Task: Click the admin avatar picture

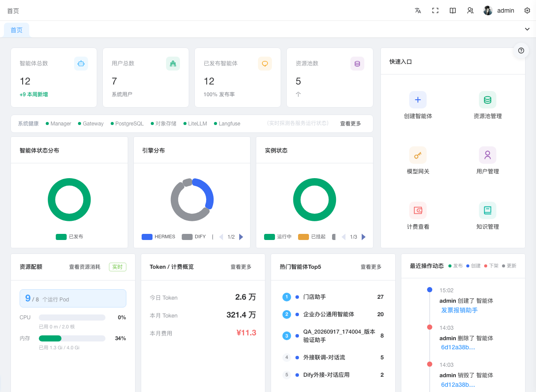Action: (488, 10)
